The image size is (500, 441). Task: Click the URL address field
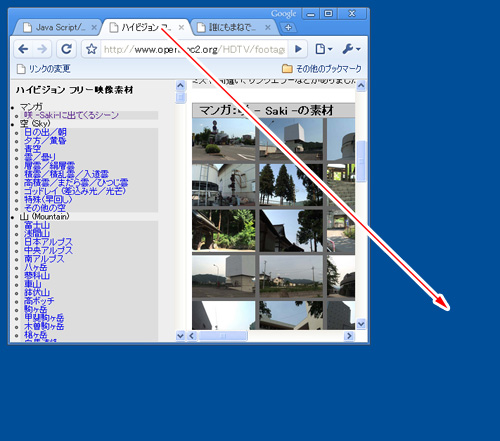click(194, 50)
